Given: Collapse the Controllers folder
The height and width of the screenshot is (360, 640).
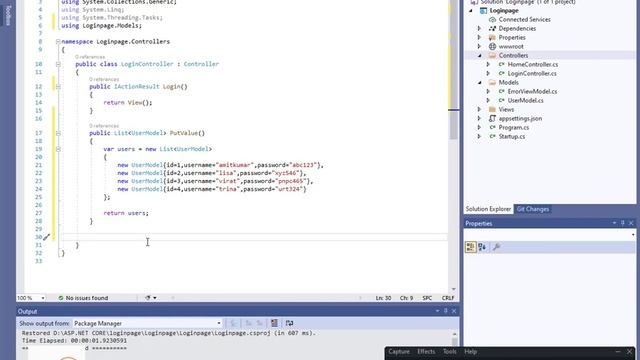Looking at the screenshot, I should point(480,56).
